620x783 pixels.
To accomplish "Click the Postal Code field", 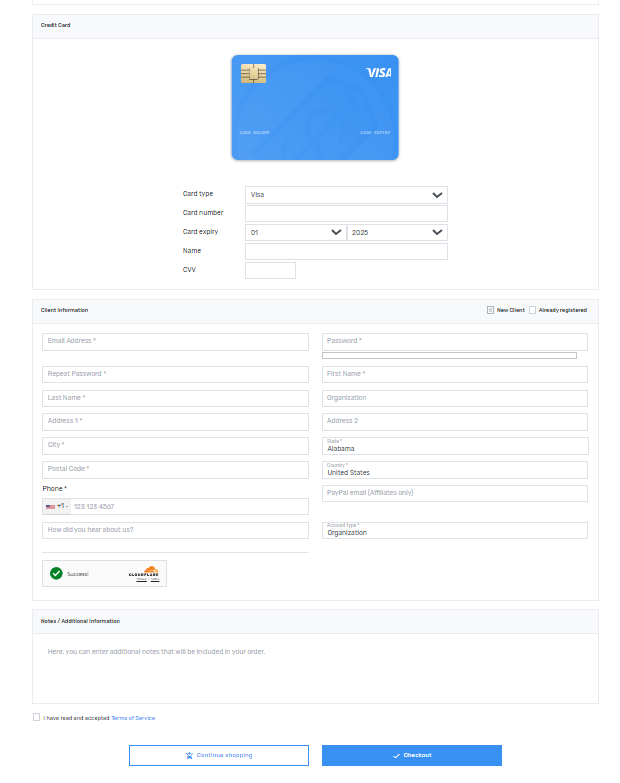I will coord(175,470).
